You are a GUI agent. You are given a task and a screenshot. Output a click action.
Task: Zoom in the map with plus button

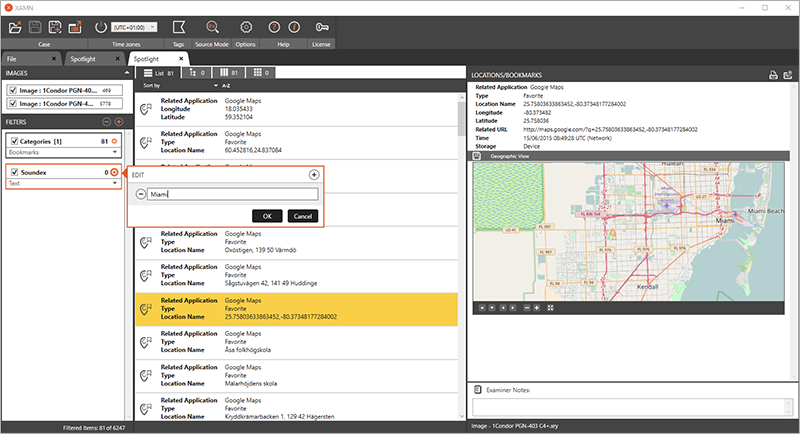coord(537,308)
